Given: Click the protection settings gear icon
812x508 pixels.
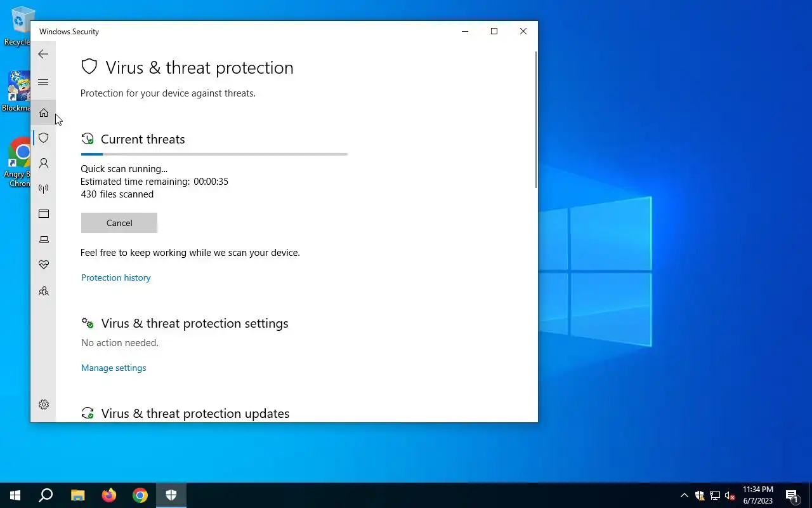Looking at the screenshot, I should 88,323.
